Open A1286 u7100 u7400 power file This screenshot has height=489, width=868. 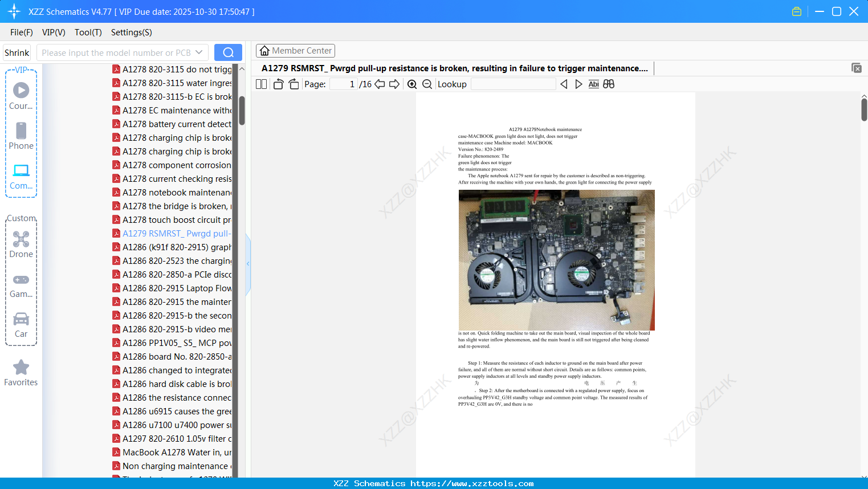(172, 425)
